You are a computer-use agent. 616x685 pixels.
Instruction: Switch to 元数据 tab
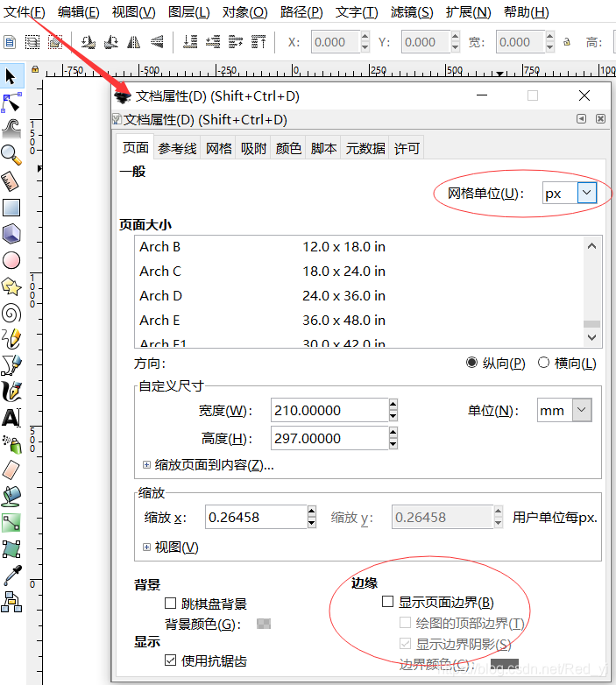click(365, 148)
